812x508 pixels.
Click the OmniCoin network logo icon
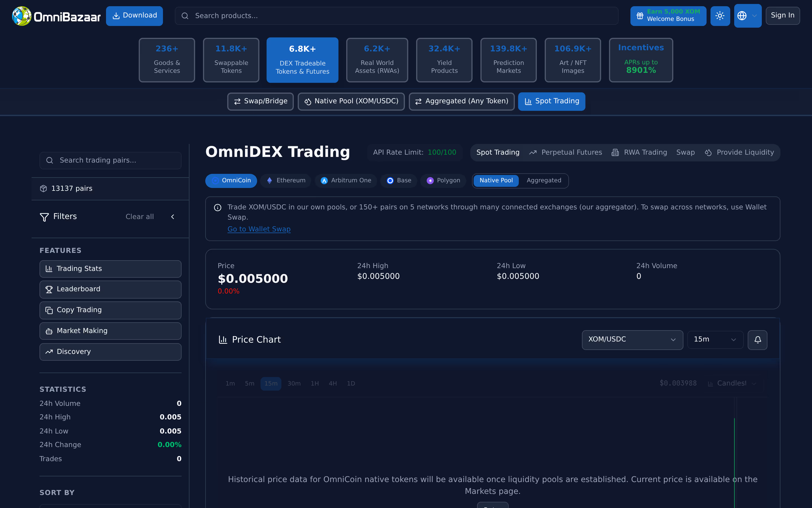point(215,181)
